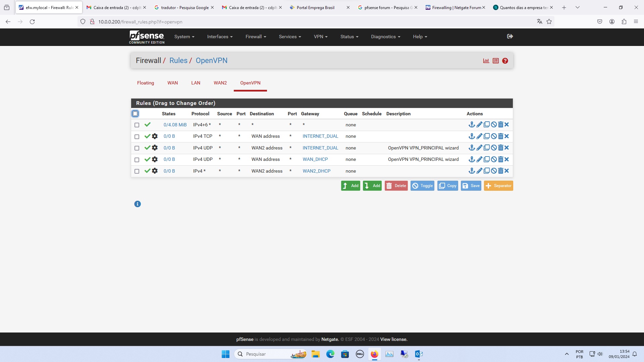Click the orange Separator button
Image resolution: width=644 pixels, height=362 pixels.
tap(498, 186)
